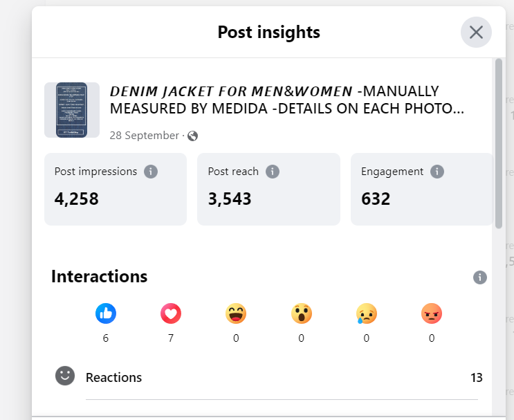The image size is (514, 420).
Task: Click the 28 September post date
Action: pyautogui.click(x=144, y=136)
